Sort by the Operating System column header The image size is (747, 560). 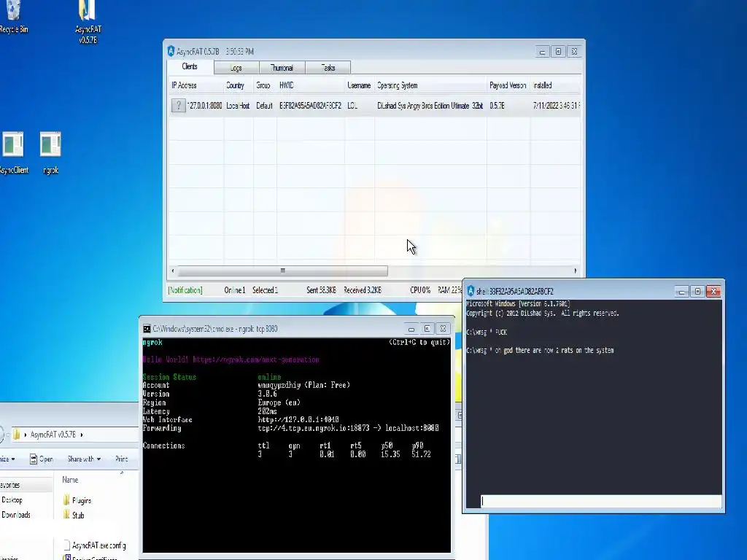pos(430,85)
